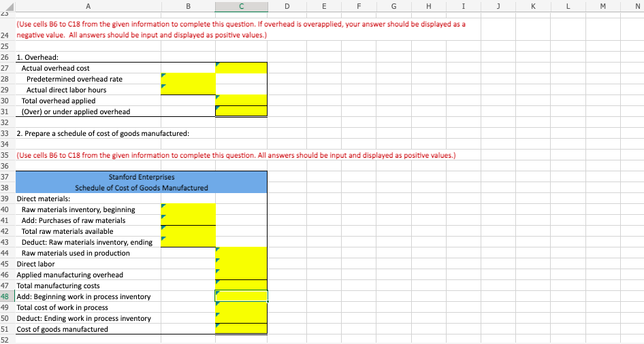Click '2. Prepare a schedule of cost' text

(x=103, y=134)
